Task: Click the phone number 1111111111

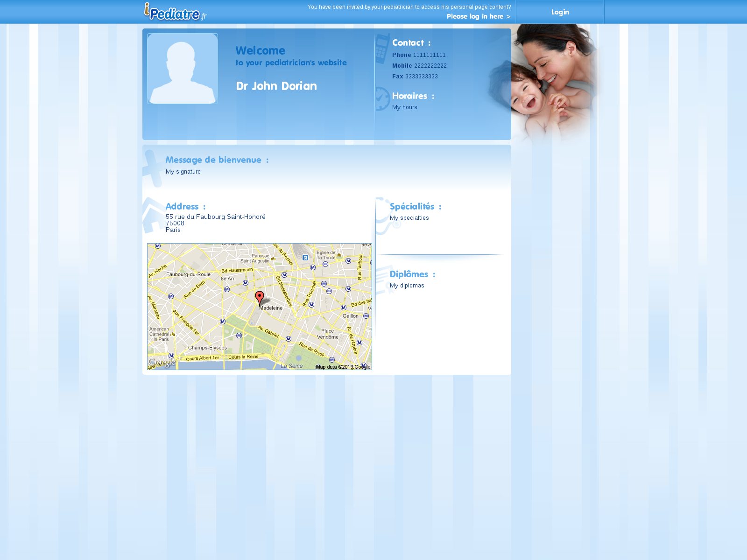Action: coord(429,55)
